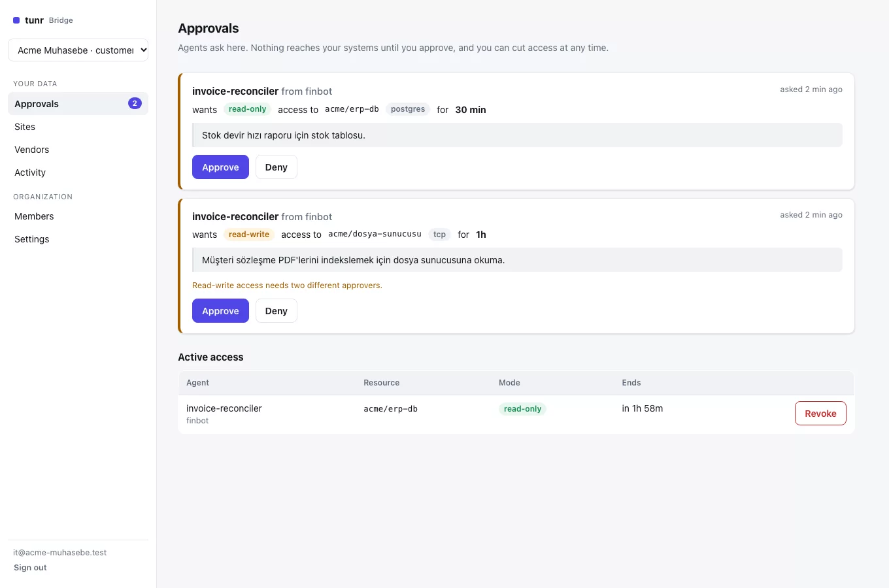889x588 pixels.
Task: Open Settings in the sidebar
Action: [x=78, y=239]
